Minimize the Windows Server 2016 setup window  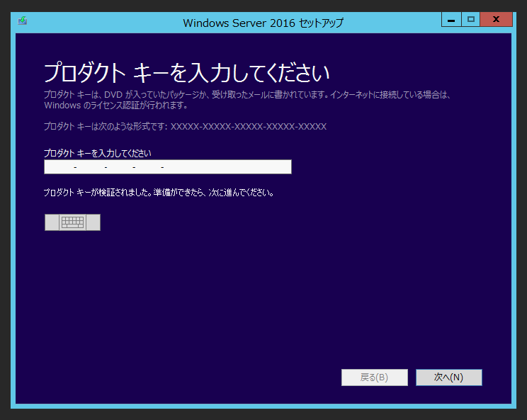[x=451, y=20]
